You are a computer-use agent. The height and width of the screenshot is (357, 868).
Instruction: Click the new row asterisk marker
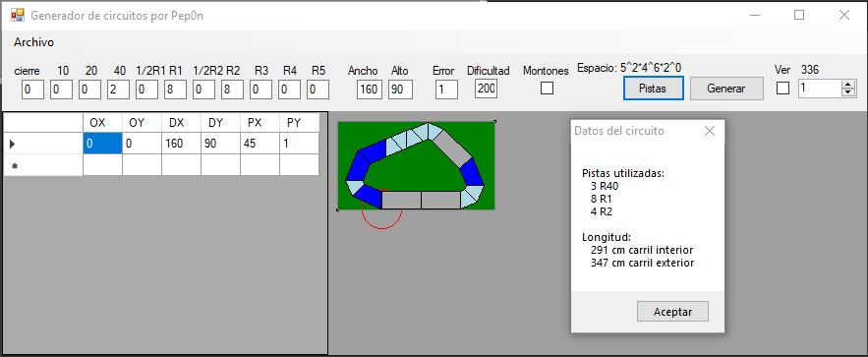14,165
